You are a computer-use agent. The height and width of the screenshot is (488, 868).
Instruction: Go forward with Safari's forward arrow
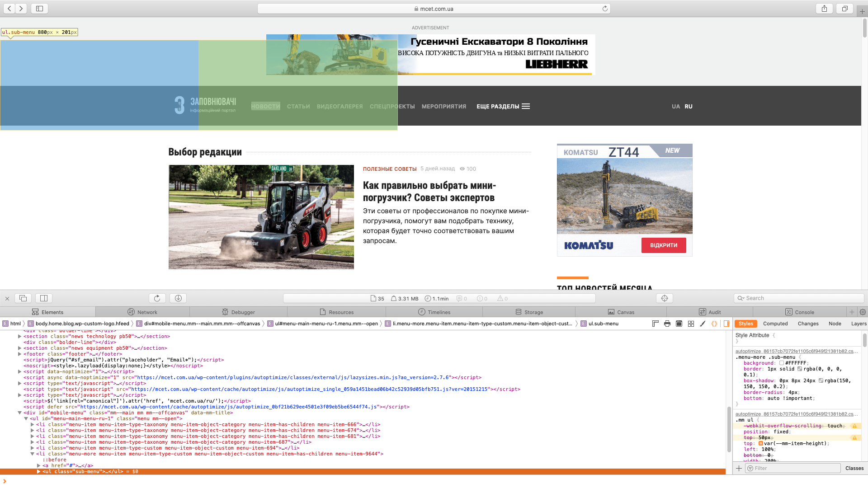pos(21,9)
